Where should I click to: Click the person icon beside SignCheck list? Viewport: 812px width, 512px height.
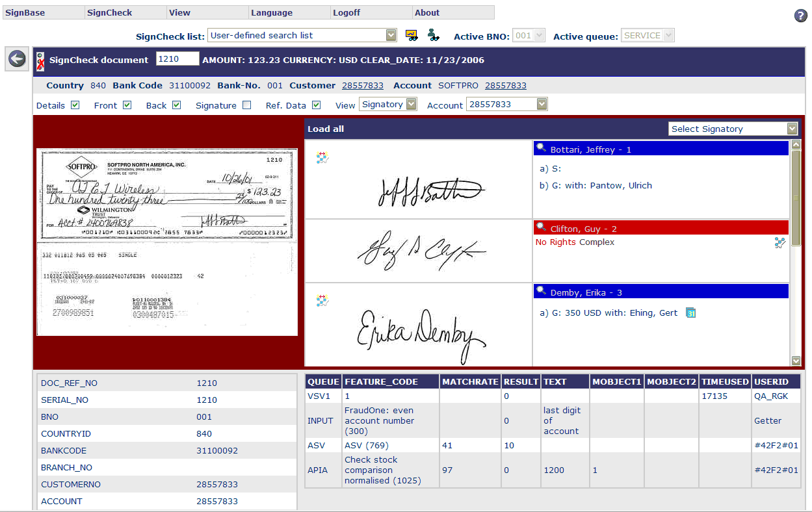434,35
